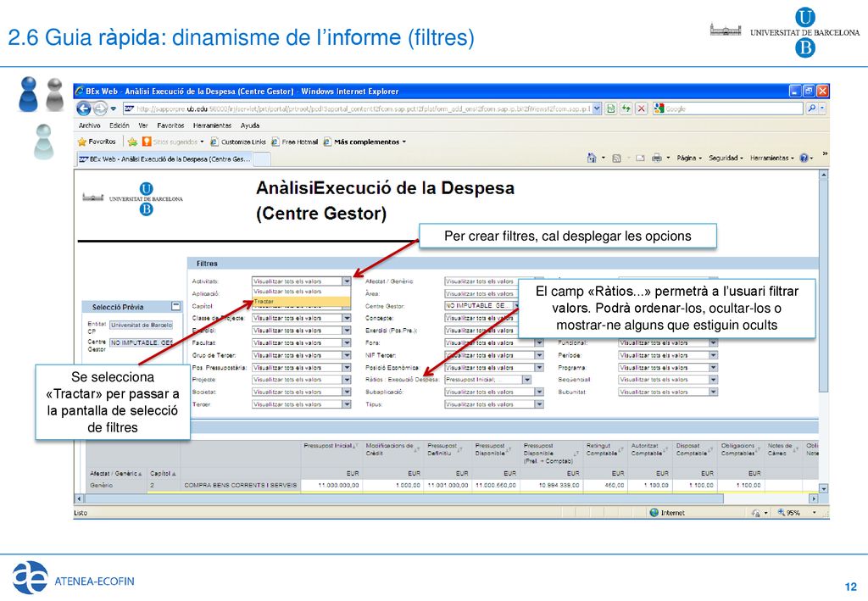This screenshot has width=868, height=601.
Task: Click the printer icon in command bar
Action: point(657,159)
